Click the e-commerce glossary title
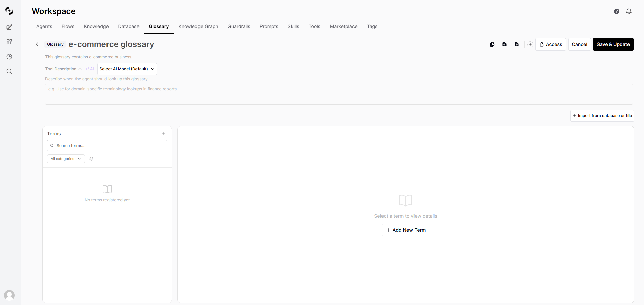 (111, 44)
